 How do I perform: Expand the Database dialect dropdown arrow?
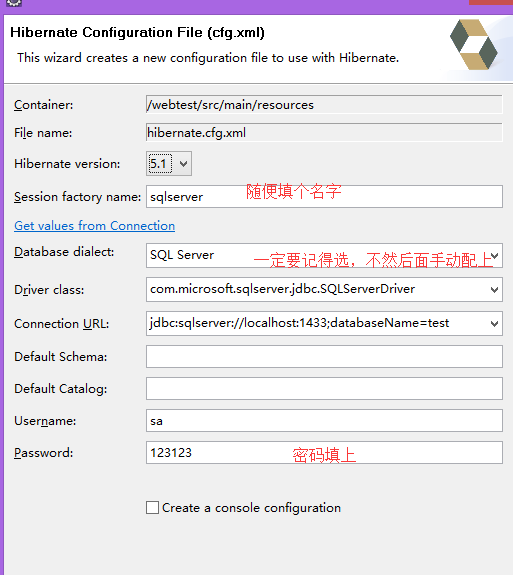[495, 256]
